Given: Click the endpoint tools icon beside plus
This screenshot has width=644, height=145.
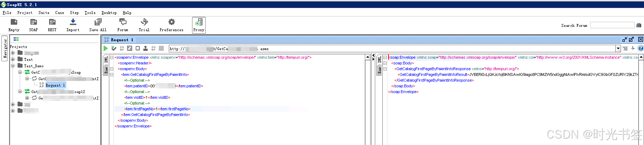Looking at the screenshot, I should click(625, 48).
